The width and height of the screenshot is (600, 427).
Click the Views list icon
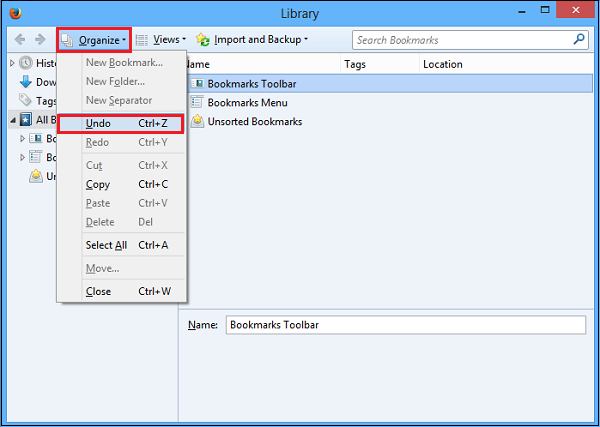(x=142, y=40)
